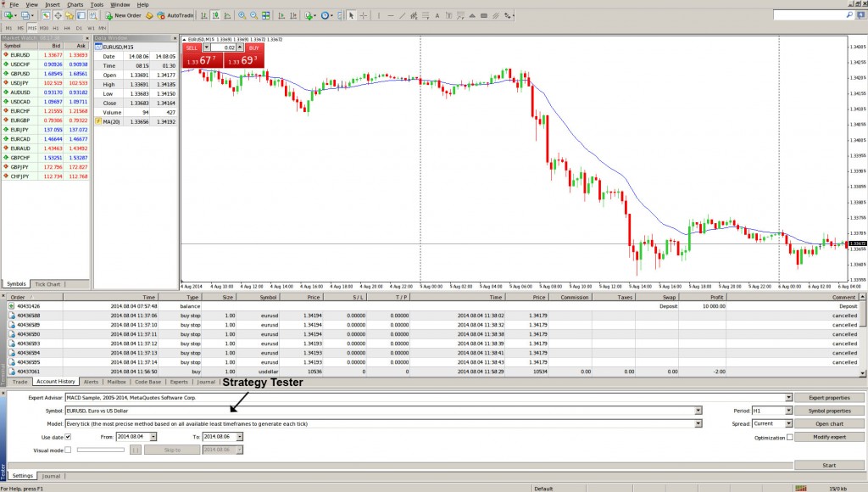868x492 pixels.
Task: Open Expert properties
Action: point(829,396)
